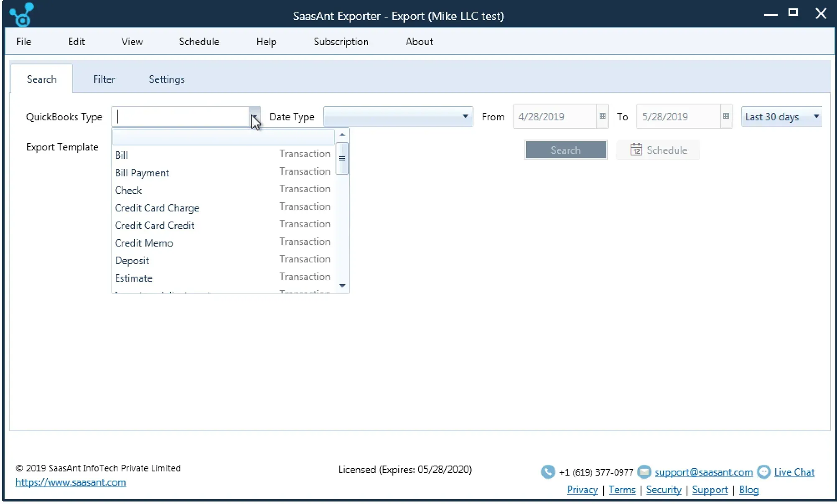Screen dimensions: 837x504
Task: Open the Live Chat link
Action: 794,472
